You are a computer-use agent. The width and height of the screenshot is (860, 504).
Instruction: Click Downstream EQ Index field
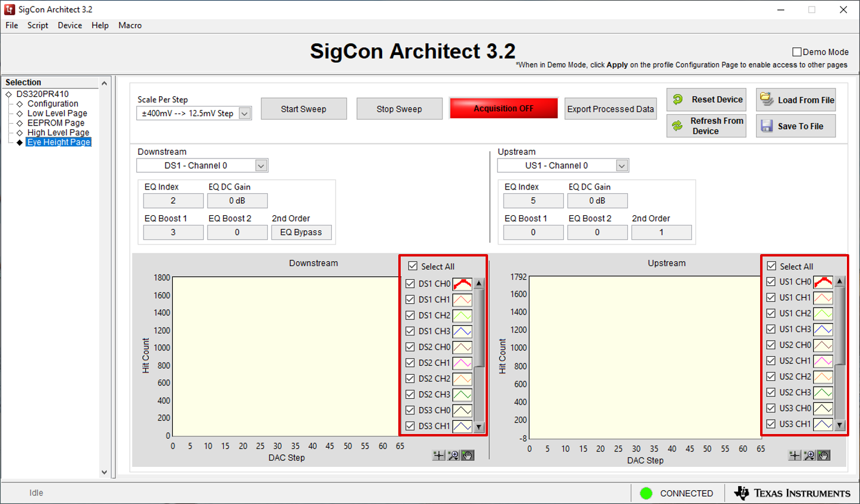(x=173, y=201)
